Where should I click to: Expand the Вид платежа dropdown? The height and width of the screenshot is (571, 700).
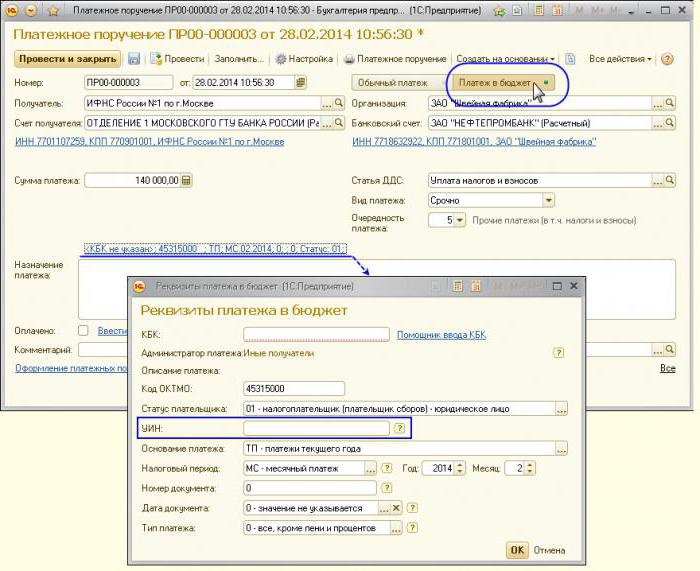click(549, 200)
